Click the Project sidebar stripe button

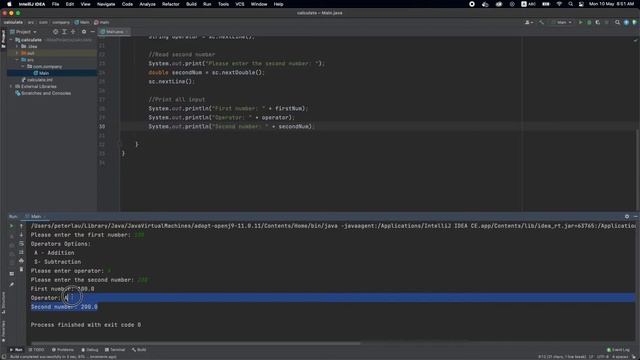coord(3,38)
